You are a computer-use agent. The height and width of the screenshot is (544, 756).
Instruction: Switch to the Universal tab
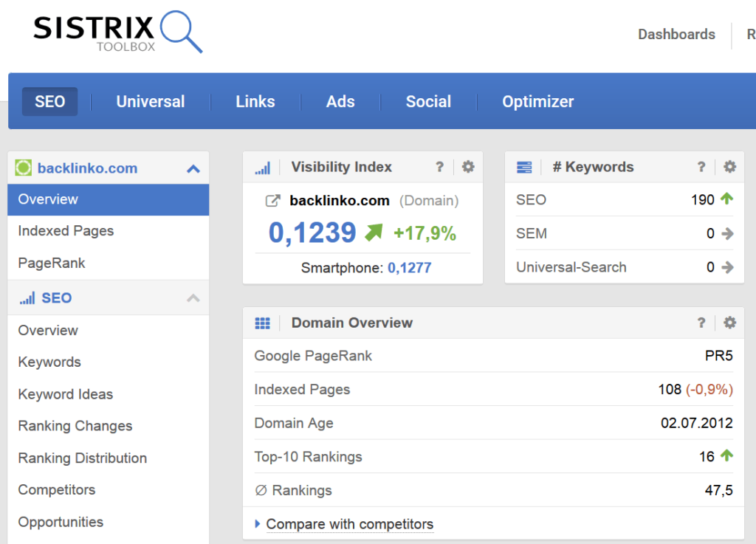point(151,102)
